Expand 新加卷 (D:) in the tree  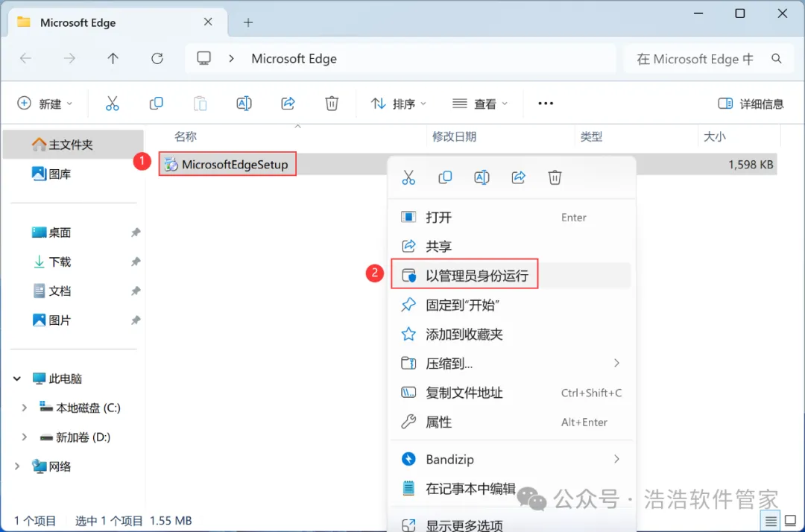24,437
